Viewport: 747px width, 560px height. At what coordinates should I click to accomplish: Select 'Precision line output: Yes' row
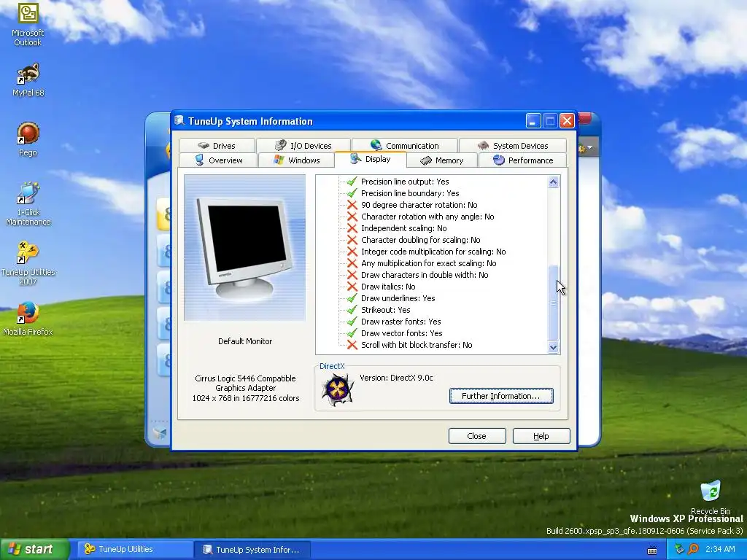click(x=405, y=182)
